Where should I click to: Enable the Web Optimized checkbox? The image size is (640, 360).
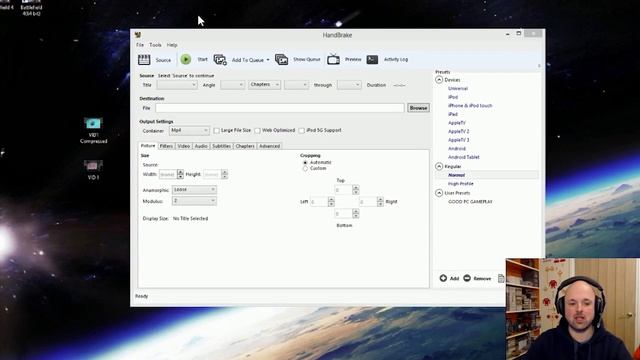coord(258,130)
